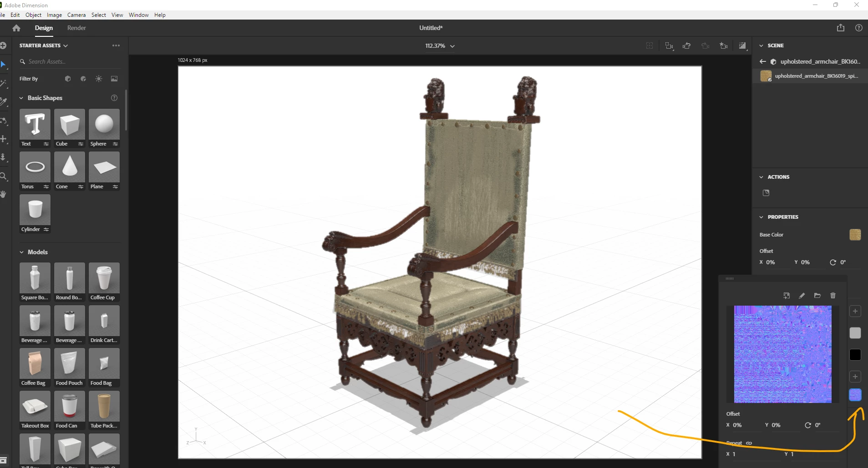Open starter assets more options menu
The width and height of the screenshot is (868, 468).
[x=116, y=45]
